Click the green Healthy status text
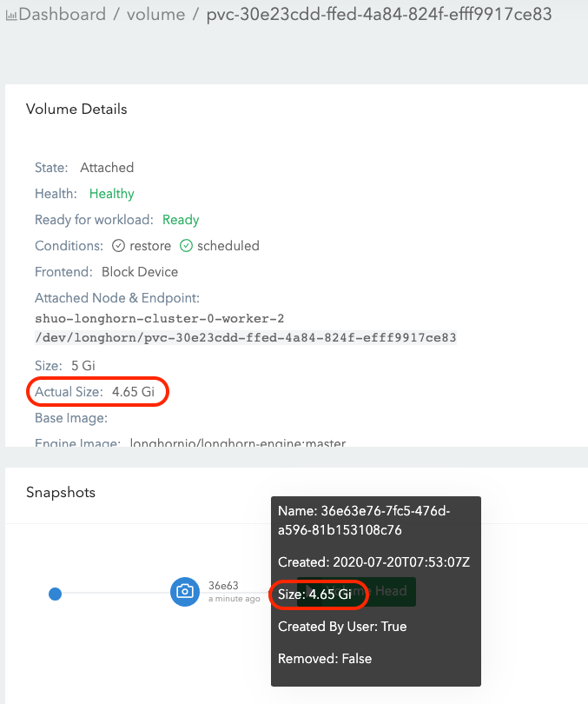Image resolution: width=588 pixels, height=704 pixels. click(x=111, y=194)
